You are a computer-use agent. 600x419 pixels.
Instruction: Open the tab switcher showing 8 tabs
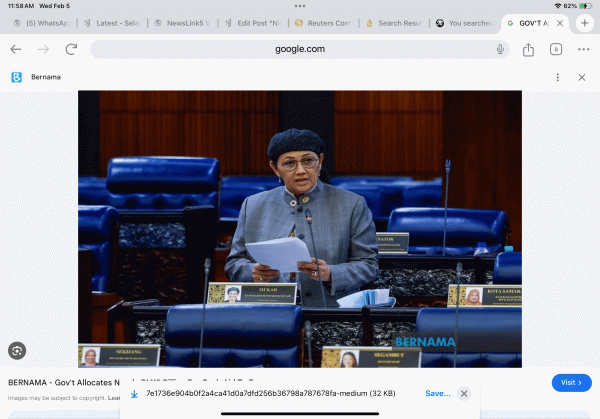(556, 49)
